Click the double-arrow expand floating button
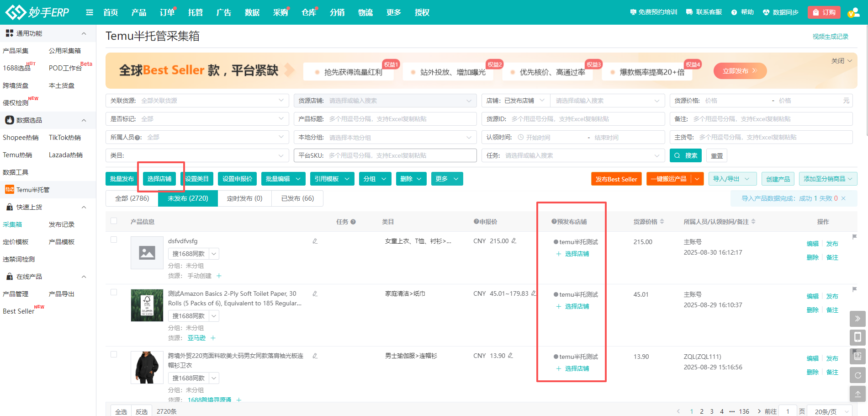Screen dimensions: 868x416 pos(857,319)
